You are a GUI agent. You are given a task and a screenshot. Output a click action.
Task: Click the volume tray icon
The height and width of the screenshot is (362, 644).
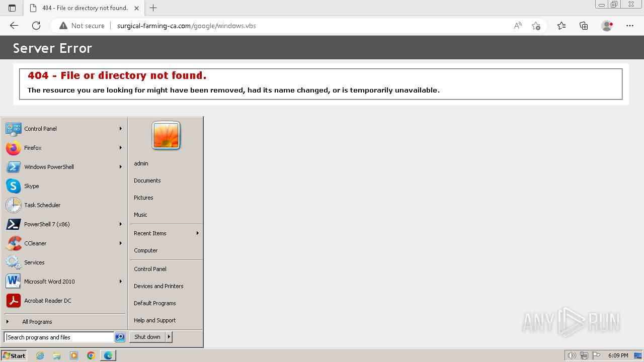(x=572, y=355)
